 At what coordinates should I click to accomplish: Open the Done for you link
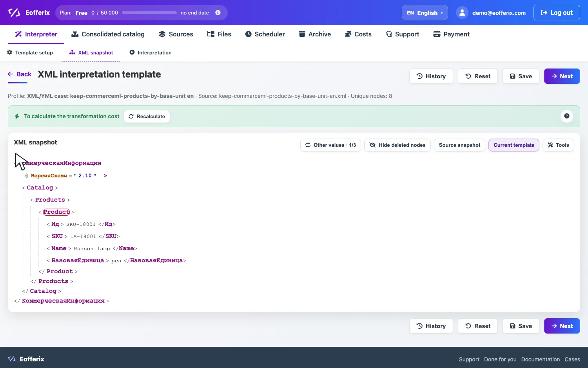500,359
